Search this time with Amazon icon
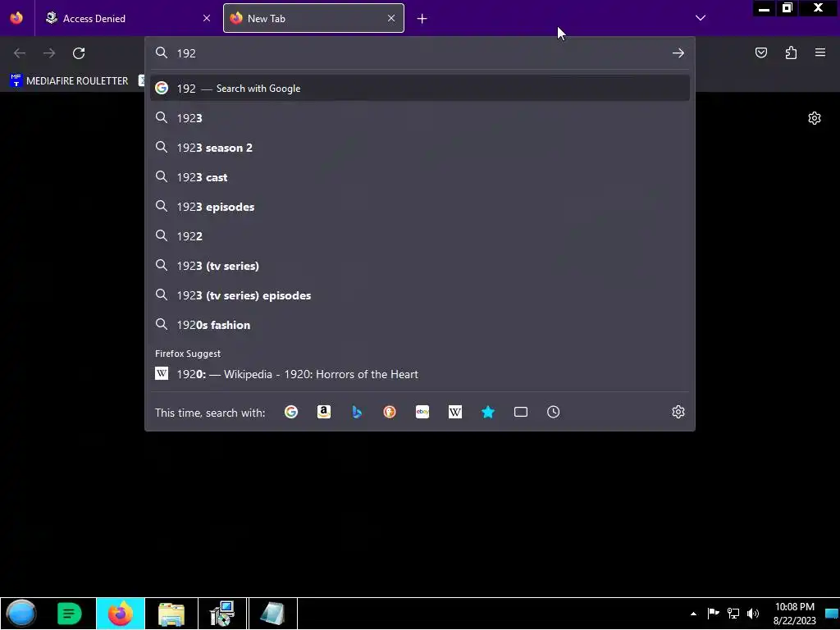 coord(324,412)
